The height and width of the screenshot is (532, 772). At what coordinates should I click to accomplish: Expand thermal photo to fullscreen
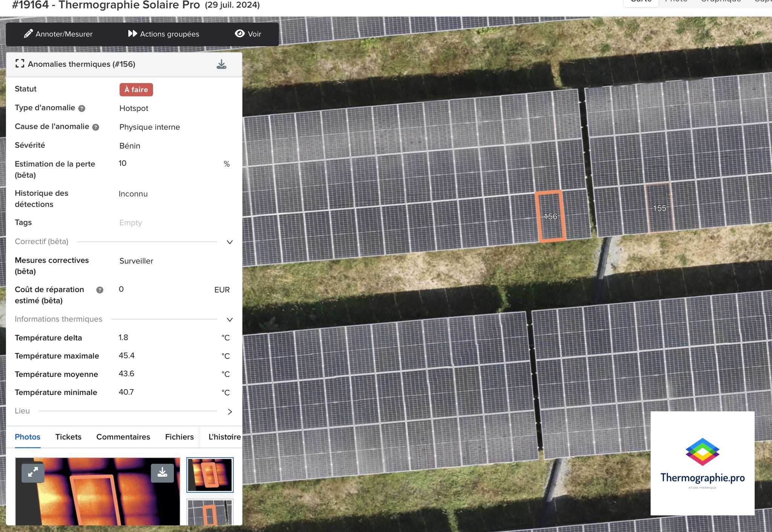point(33,472)
